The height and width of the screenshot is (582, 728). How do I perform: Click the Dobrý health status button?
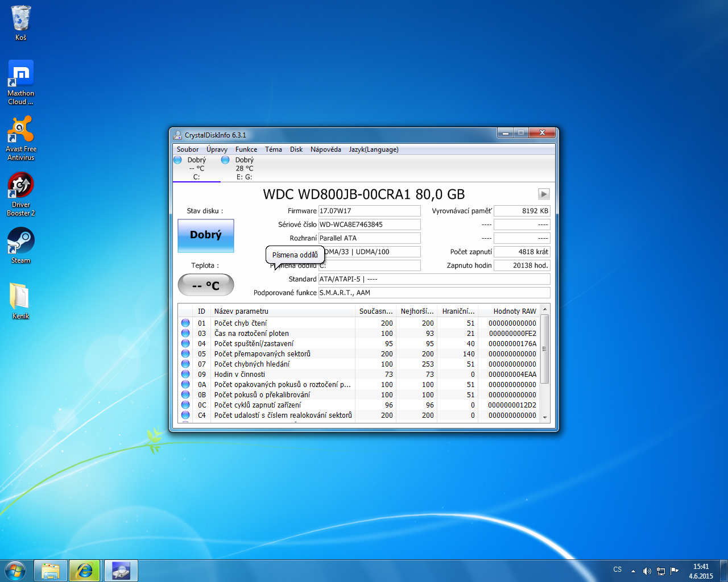pyautogui.click(x=206, y=235)
